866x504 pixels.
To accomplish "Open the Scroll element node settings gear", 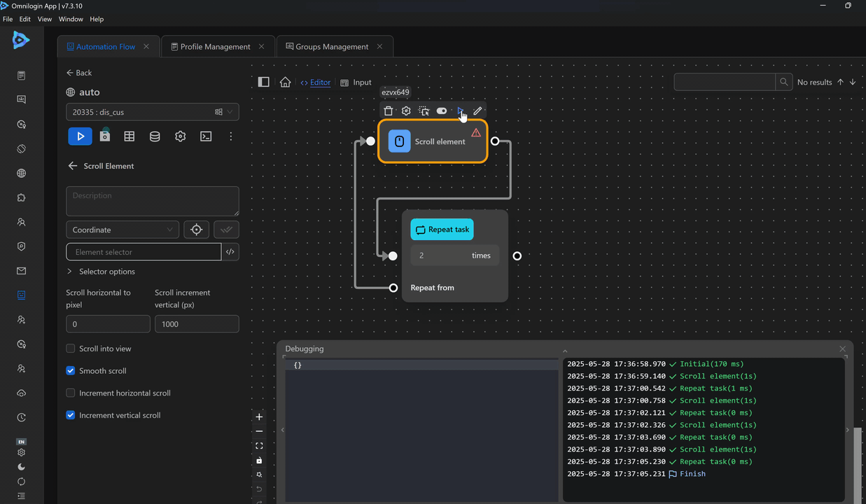I will 406,111.
